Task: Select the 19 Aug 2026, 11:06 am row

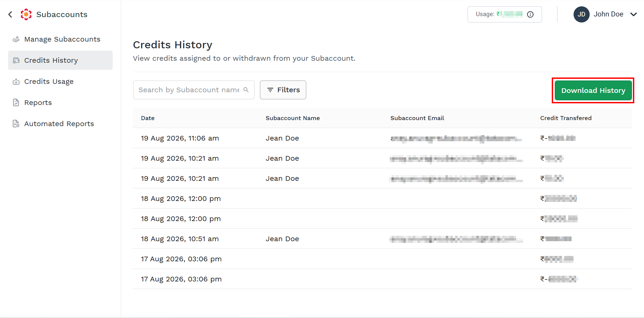Action: point(382,138)
